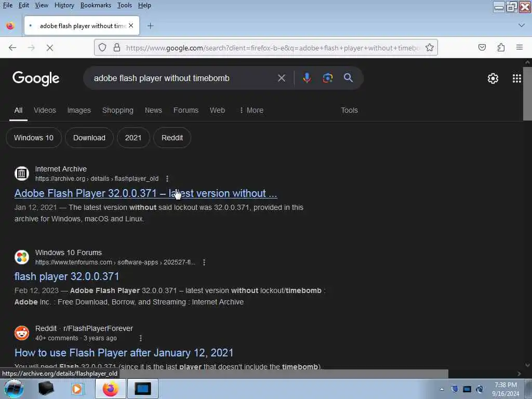Apply the Windows 10 filter chip
Image resolution: width=532 pixels, height=399 pixels.
coord(34,138)
